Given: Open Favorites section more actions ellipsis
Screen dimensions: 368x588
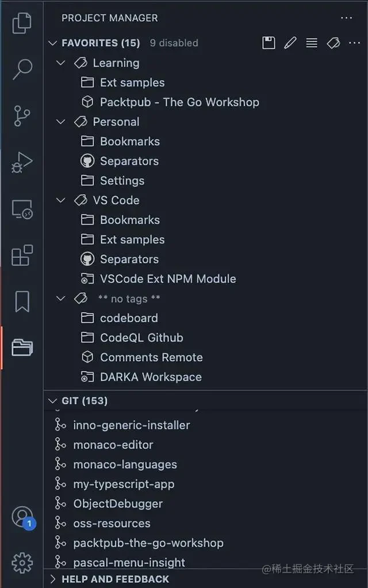Looking at the screenshot, I should 354,43.
